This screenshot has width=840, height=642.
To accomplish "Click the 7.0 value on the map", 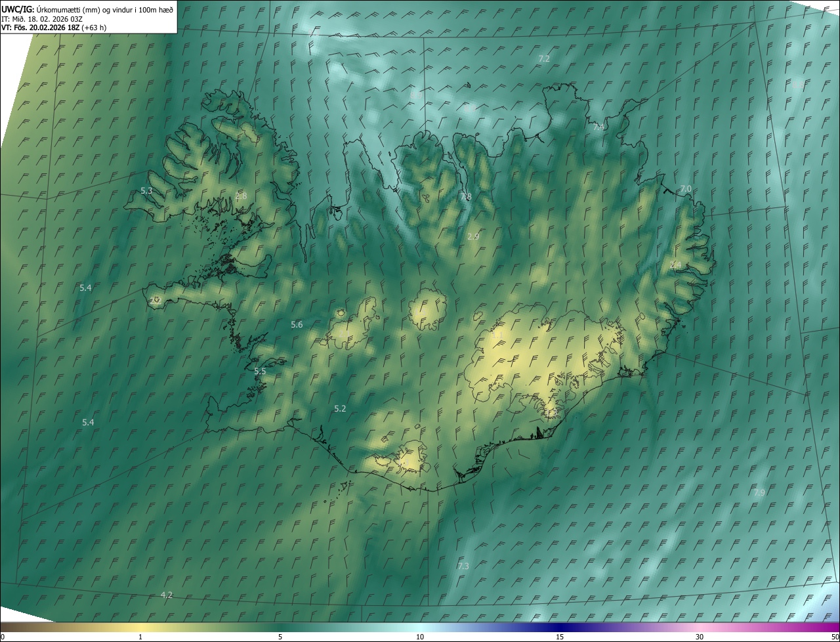I will (685, 188).
